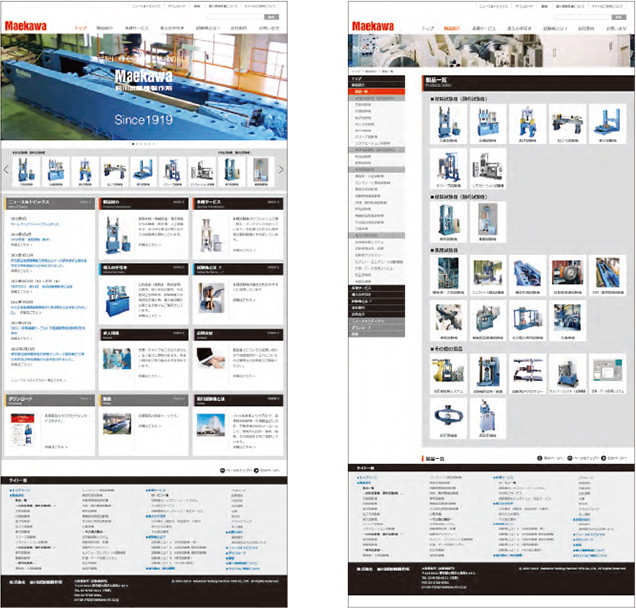Click the white building photo in the company panel
The height and width of the screenshot is (608, 636).
(211, 425)
